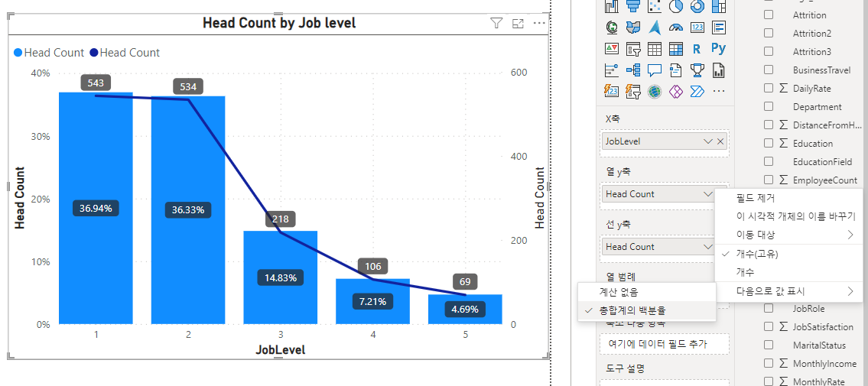868x386 pixels.
Task: Expand the 이동 대상 submenu
Action: pos(788,235)
